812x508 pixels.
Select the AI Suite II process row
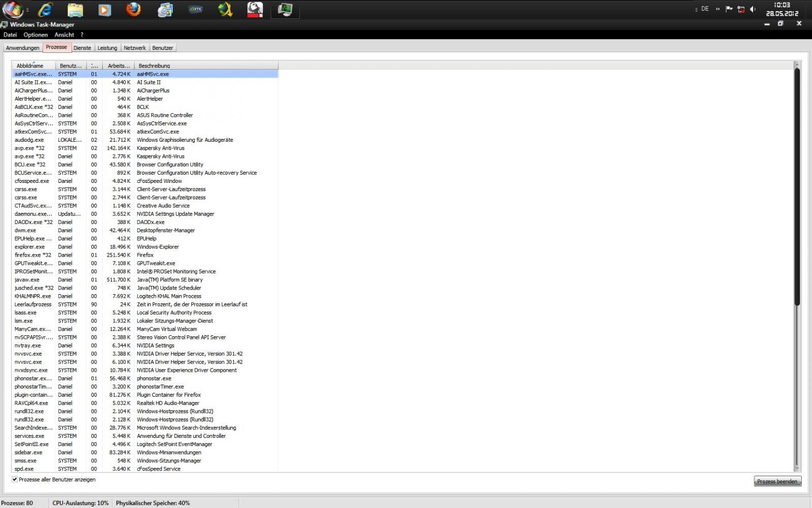click(x=145, y=82)
